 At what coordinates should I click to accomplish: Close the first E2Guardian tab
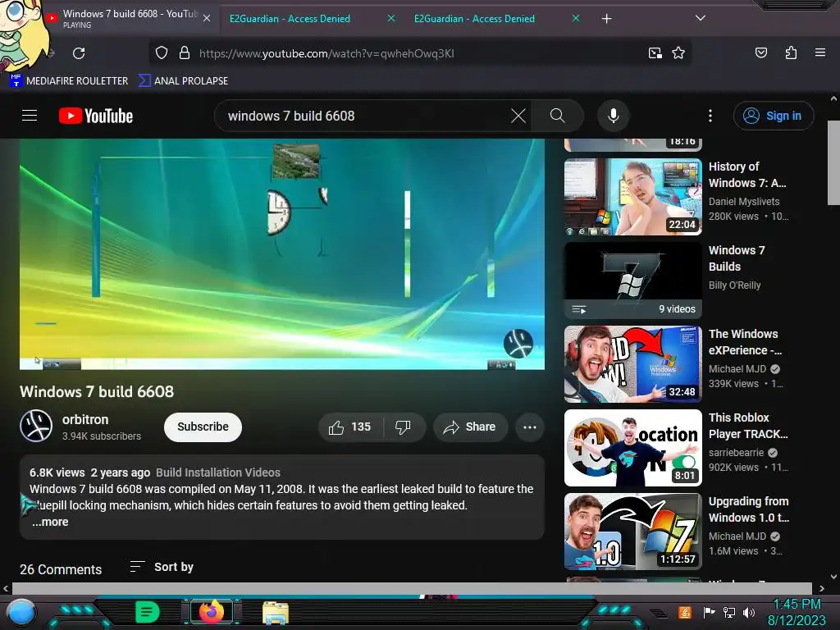(391, 19)
